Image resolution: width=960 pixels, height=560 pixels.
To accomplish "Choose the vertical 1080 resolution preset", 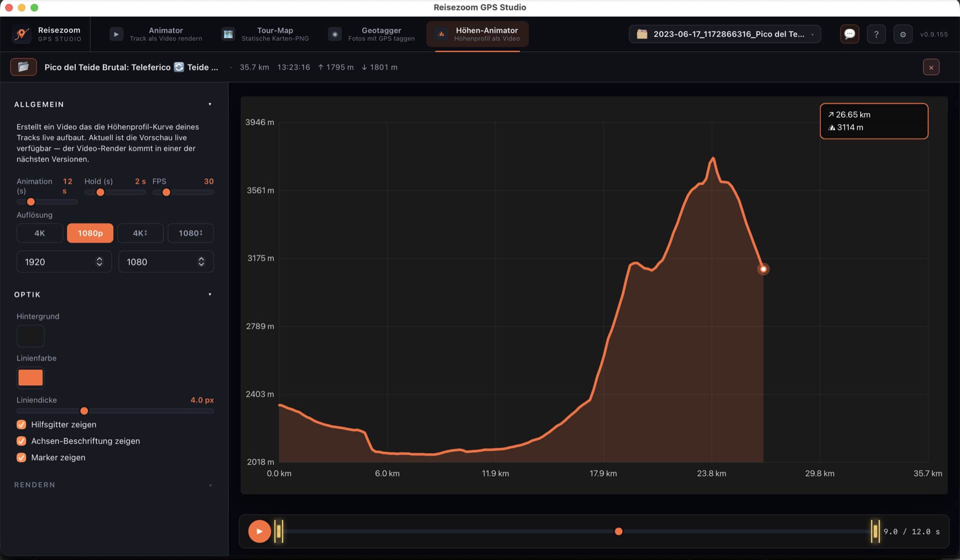I will coord(190,233).
